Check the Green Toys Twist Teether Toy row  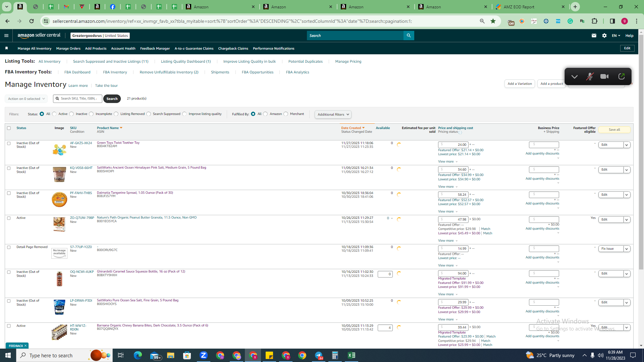point(9,143)
